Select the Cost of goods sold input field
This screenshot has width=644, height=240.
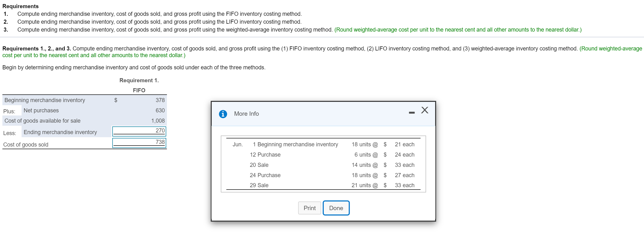139,142
